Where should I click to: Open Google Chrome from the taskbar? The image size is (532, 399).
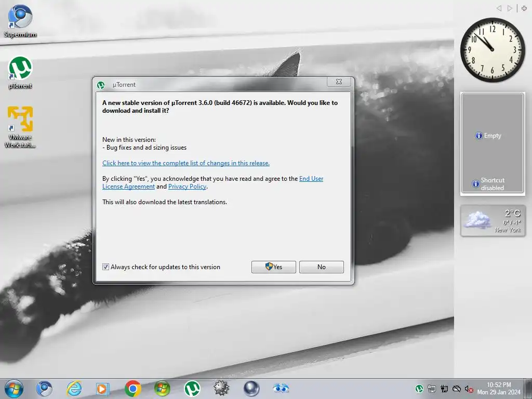(132, 389)
